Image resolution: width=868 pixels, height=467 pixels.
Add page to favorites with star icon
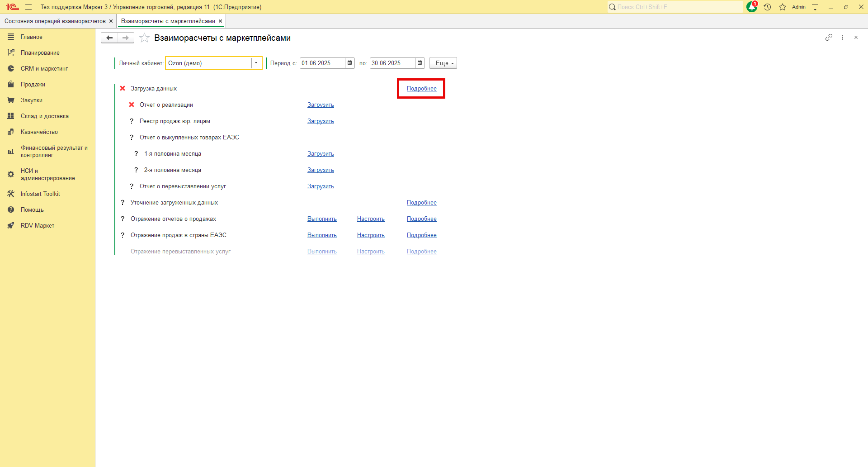144,38
